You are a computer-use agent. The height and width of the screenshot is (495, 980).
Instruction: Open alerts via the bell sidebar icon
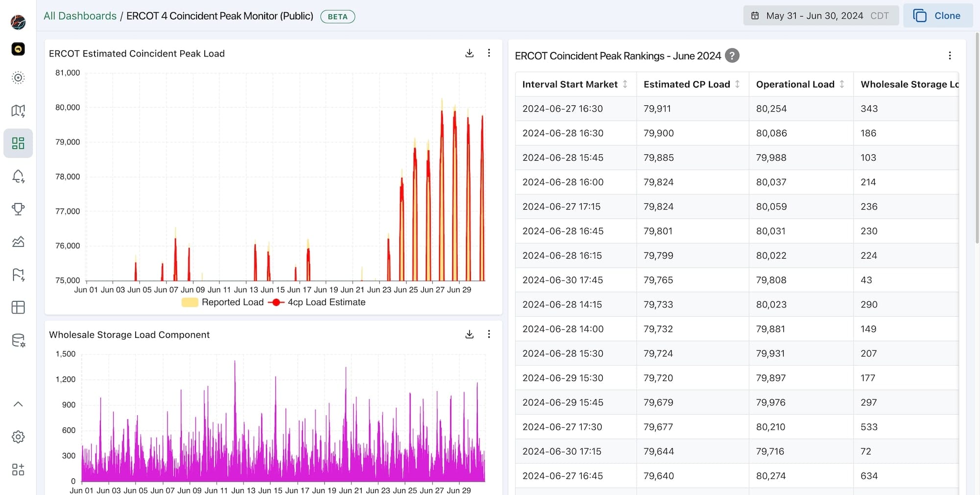point(18,176)
